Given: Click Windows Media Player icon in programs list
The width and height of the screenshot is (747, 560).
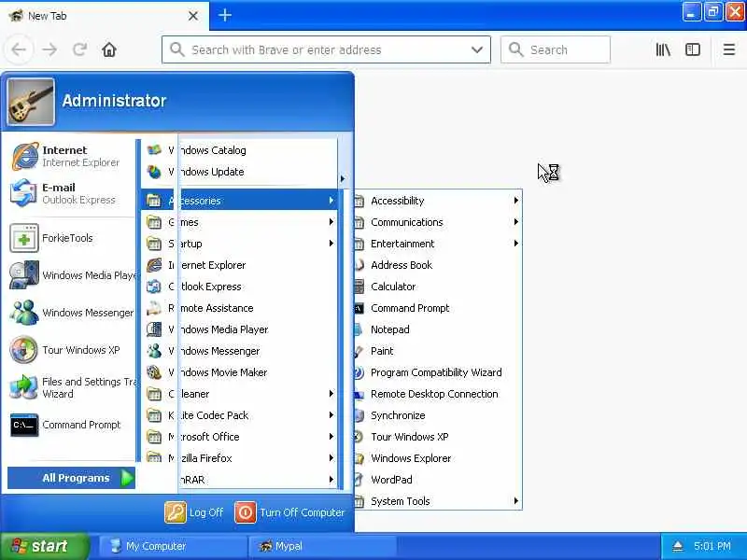Looking at the screenshot, I should [154, 329].
